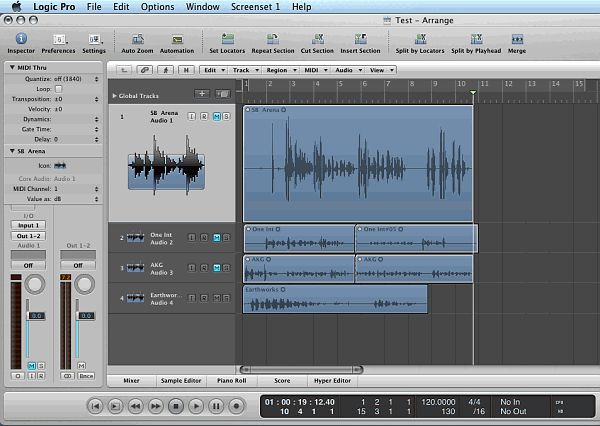Open the Inspector from the toolbar
The image size is (600, 426).
21,39
